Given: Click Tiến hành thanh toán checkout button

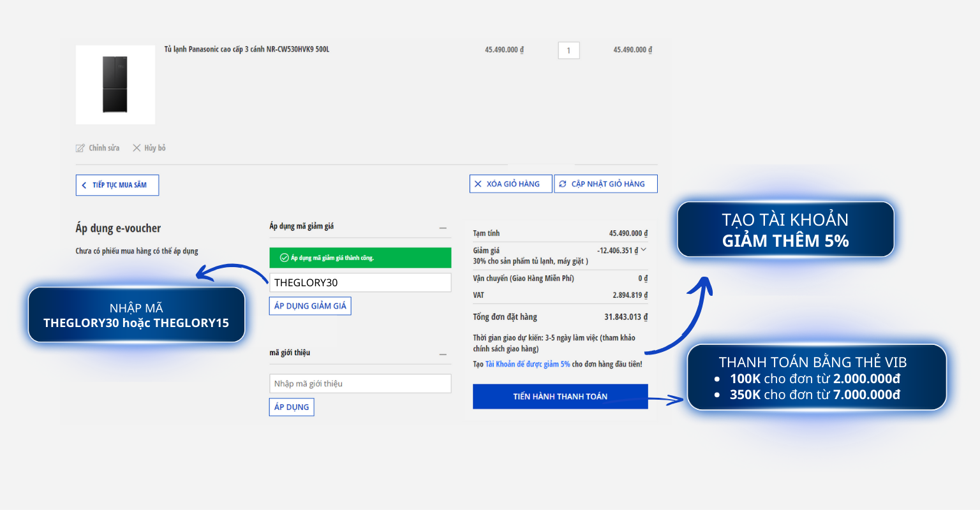Looking at the screenshot, I should point(560,397).
